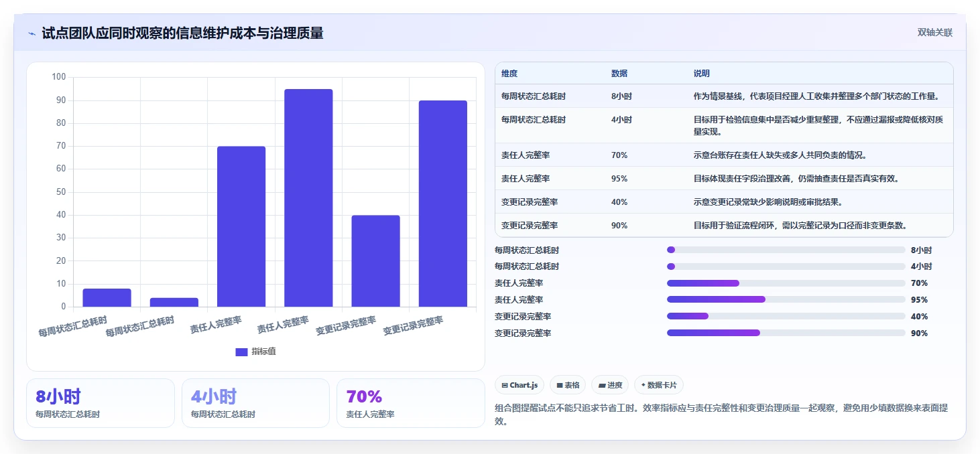Click the description 示意变更记录常缺少影响说明或审批结果

(768, 202)
